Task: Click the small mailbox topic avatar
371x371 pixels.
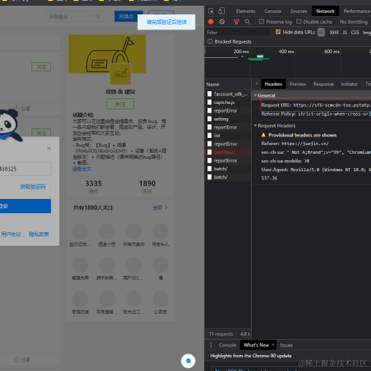Action: (x=121, y=73)
